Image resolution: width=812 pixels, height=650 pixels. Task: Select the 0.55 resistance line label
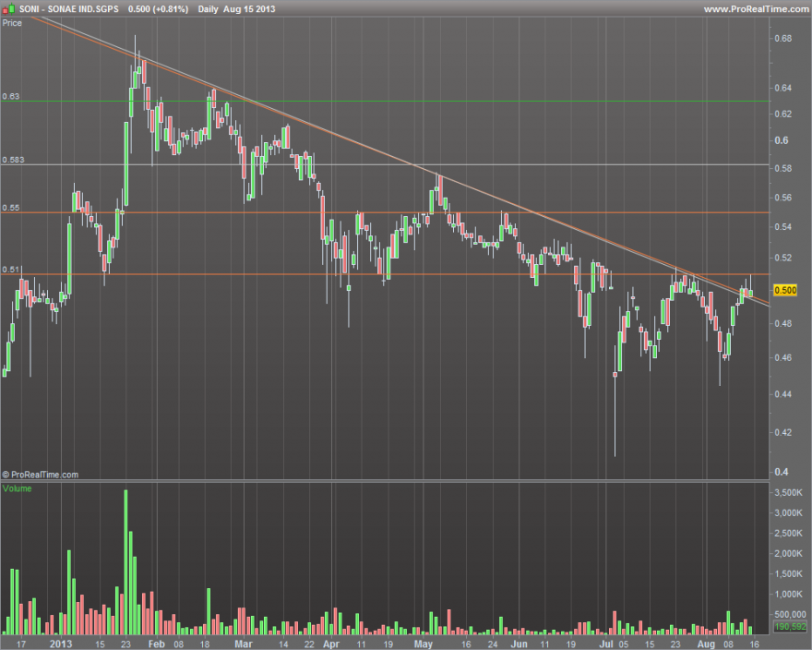click(x=10, y=208)
